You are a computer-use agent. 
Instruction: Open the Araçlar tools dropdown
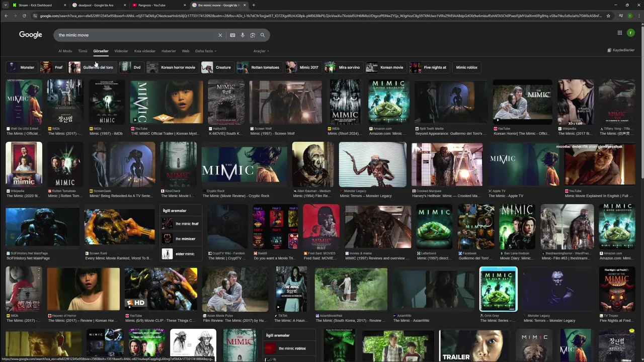[x=261, y=51]
